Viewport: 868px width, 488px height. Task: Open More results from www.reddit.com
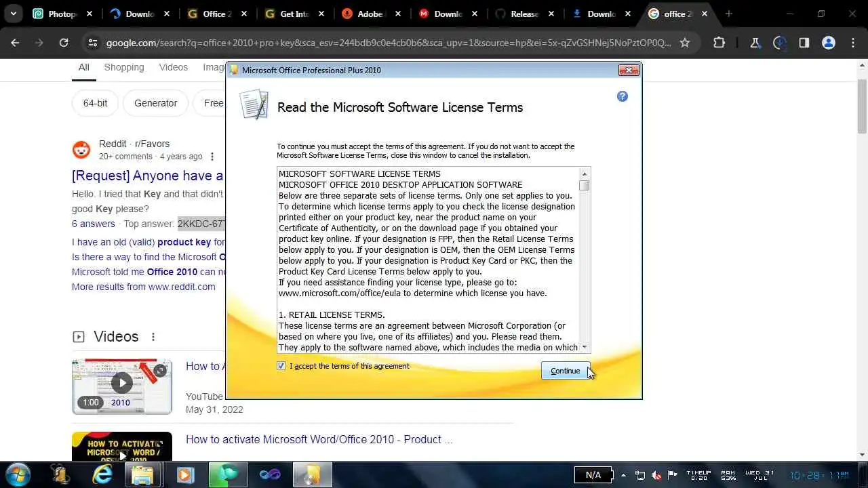click(x=144, y=287)
